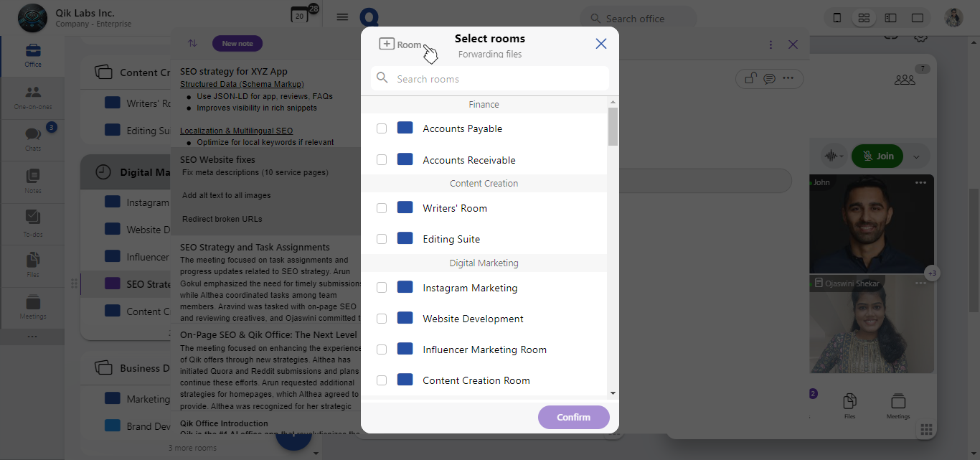This screenshot has width=980, height=460.
Task: Tick the Writers' Room checkbox
Action: pos(382,208)
